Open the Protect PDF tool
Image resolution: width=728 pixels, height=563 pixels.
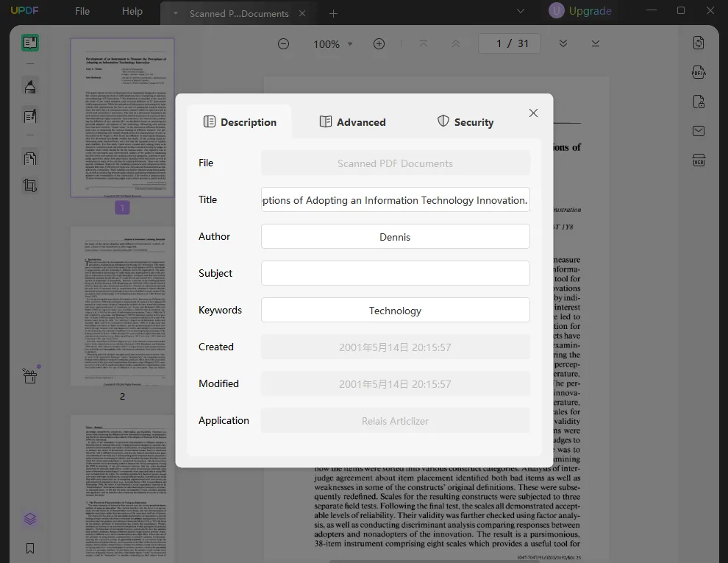click(698, 102)
